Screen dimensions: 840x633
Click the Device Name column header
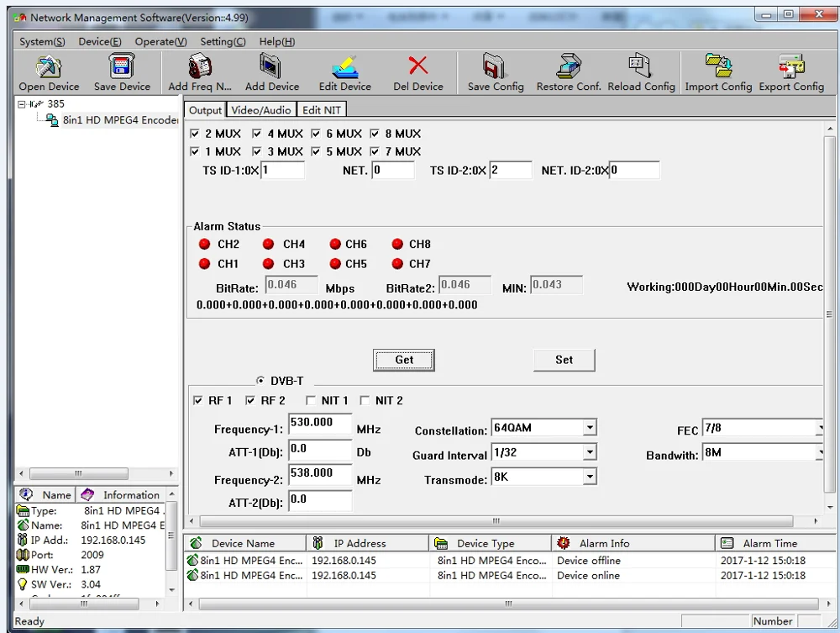(x=244, y=544)
